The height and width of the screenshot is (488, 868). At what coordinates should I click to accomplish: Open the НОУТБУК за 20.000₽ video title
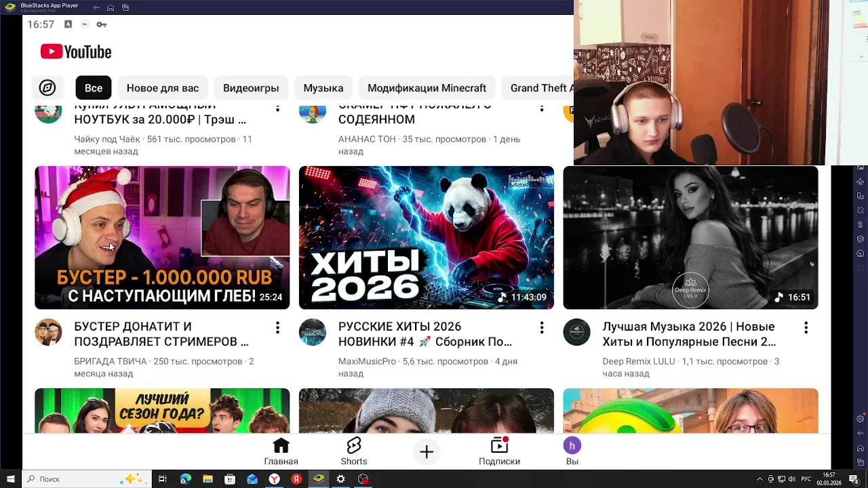pos(160,114)
